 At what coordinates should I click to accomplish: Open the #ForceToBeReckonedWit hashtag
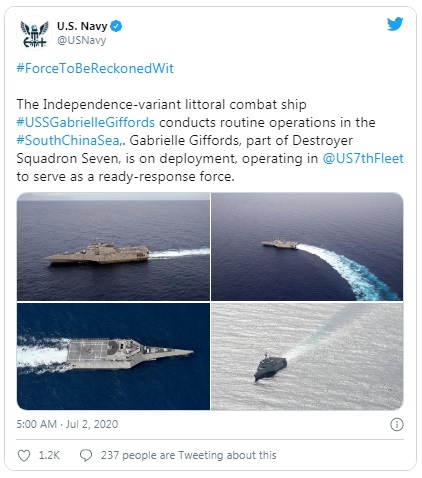pos(95,68)
